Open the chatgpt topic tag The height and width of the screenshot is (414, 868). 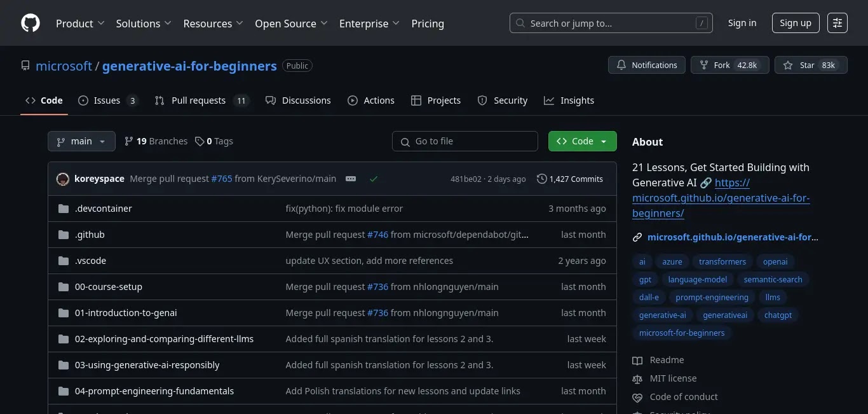coord(778,315)
